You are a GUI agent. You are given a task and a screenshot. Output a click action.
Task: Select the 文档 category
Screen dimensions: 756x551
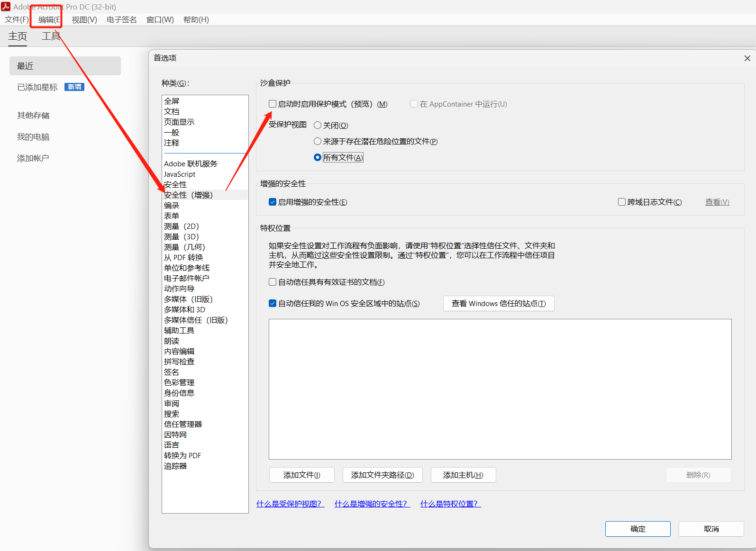pos(172,111)
